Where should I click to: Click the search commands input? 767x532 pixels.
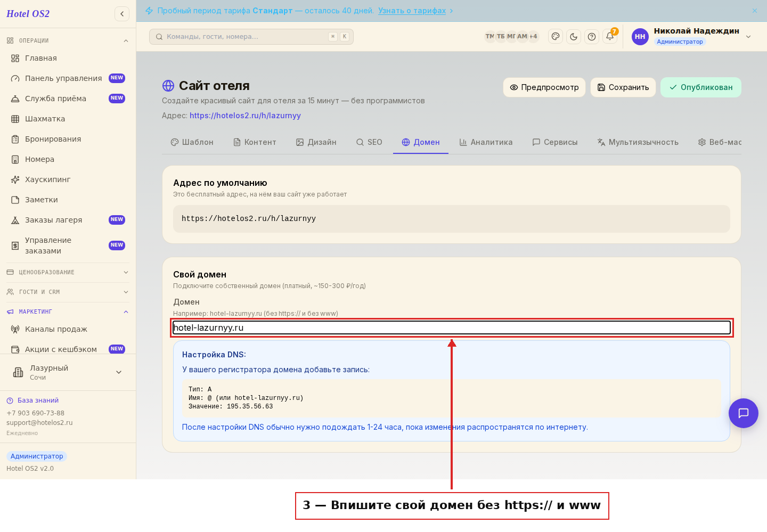click(x=251, y=37)
